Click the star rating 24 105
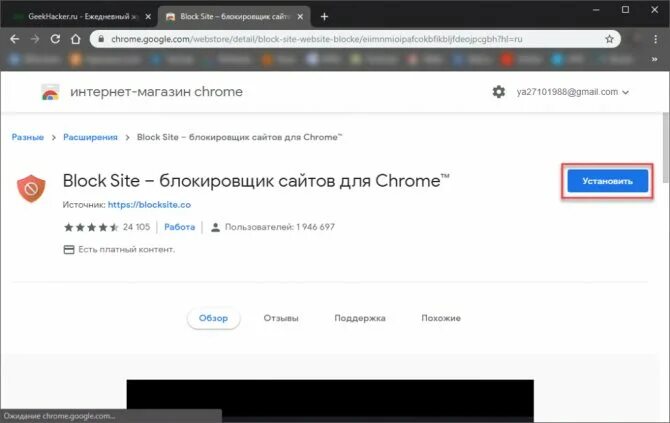The height and width of the screenshot is (423, 670). pyautogui.click(x=107, y=227)
